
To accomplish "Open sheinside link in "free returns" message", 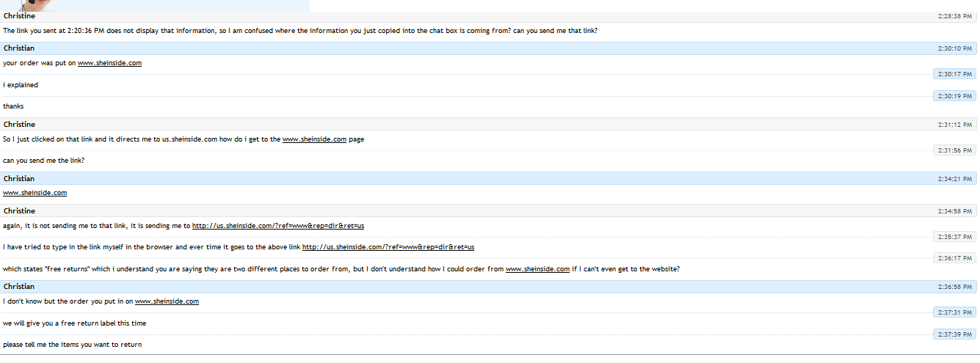I will click(537, 269).
